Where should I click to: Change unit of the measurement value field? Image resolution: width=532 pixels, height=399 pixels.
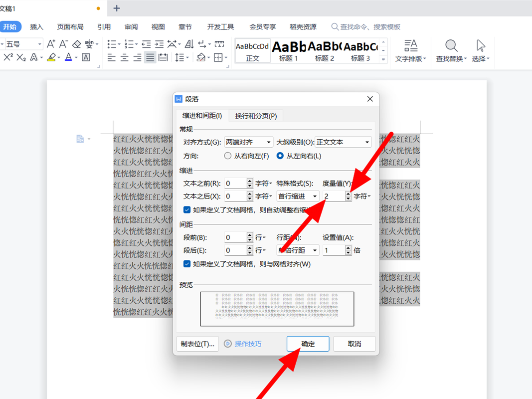(x=362, y=196)
